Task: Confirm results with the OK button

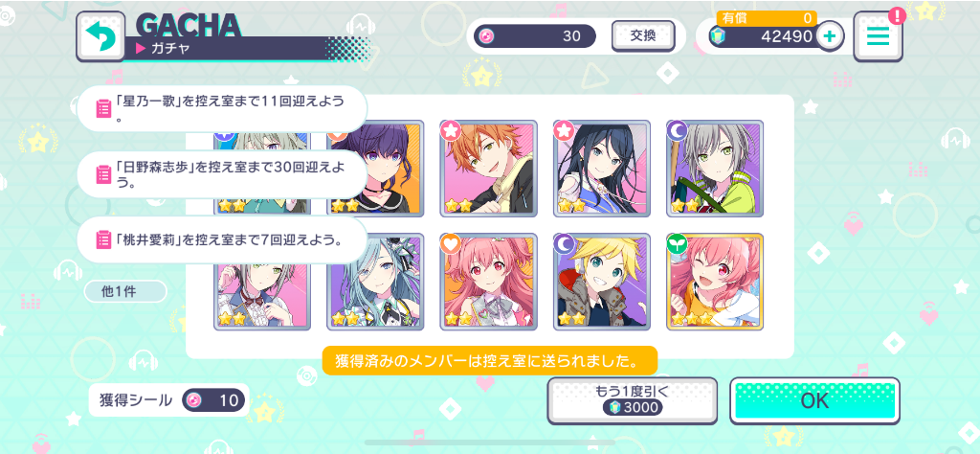Action: coord(815,401)
